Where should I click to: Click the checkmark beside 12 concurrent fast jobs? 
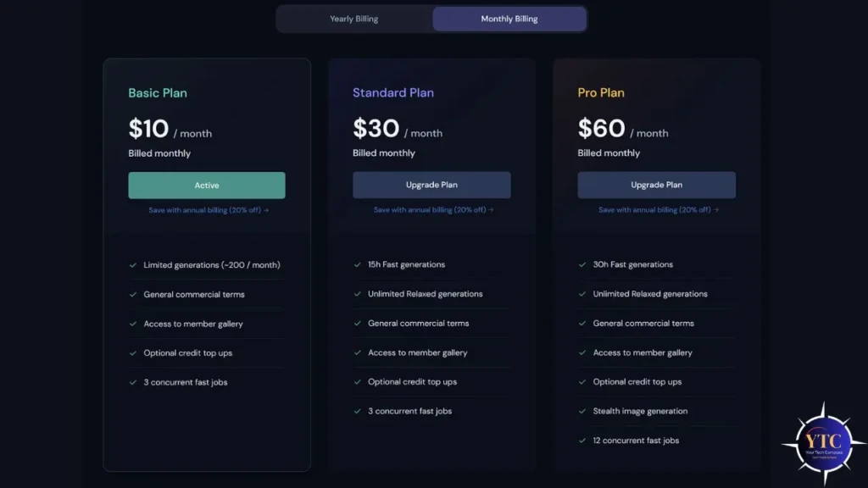[x=581, y=441]
